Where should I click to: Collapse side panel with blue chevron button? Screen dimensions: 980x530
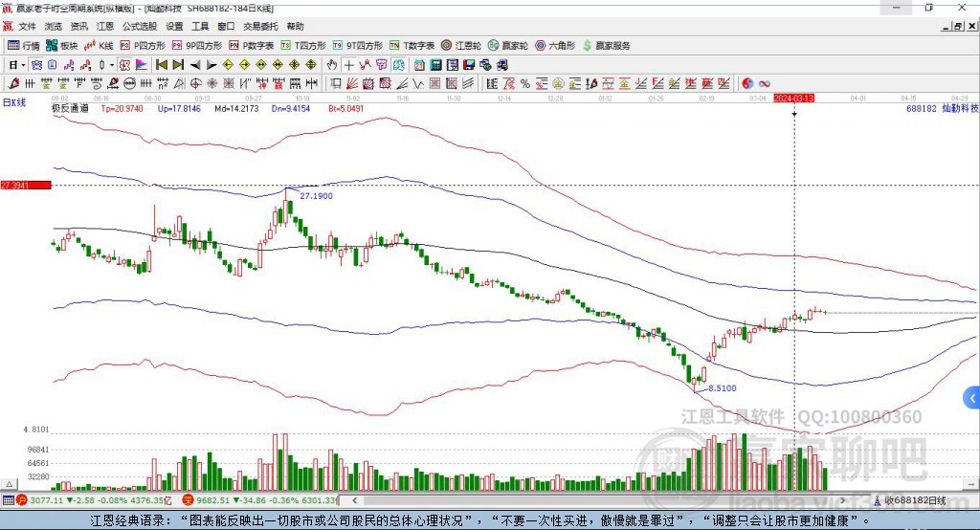point(972,398)
